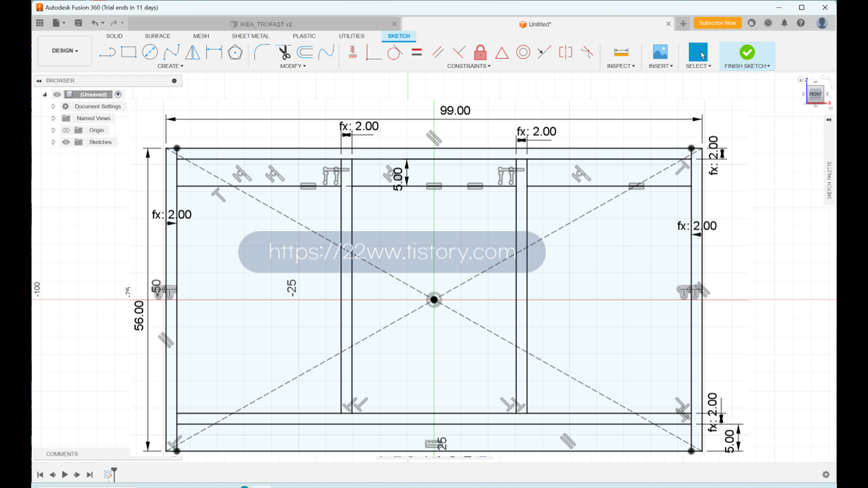This screenshot has width=868, height=488.
Task: Select the 2-Point Rectangle tool
Action: [x=129, y=52]
